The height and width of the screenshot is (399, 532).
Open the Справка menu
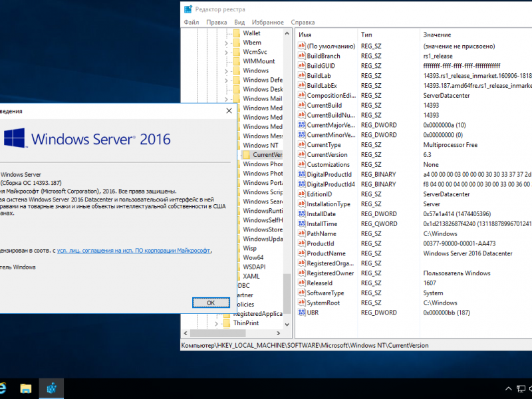coord(303,23)
